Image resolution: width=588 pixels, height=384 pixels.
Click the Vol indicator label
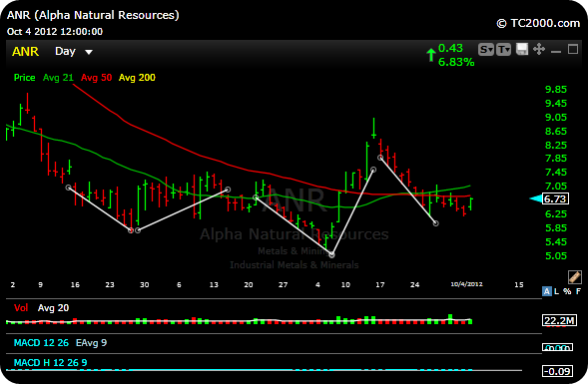[x=21, y=308]
